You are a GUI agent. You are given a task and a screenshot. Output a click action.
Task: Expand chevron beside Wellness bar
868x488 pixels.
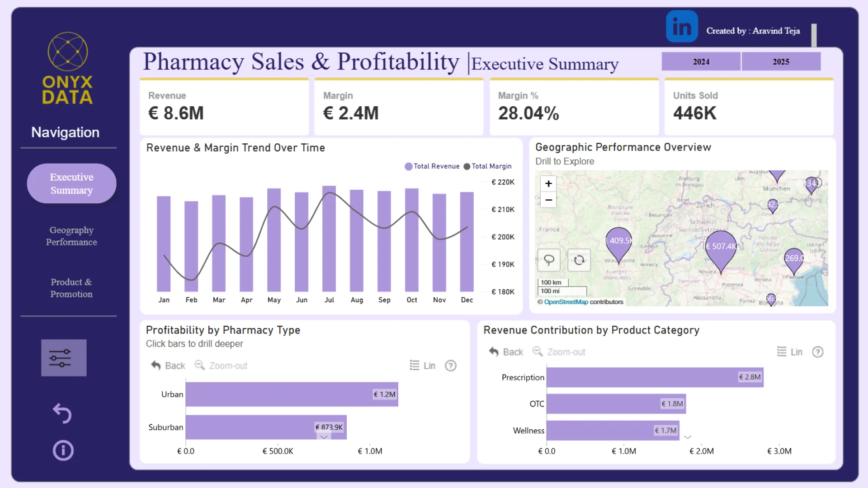point(688,437)
